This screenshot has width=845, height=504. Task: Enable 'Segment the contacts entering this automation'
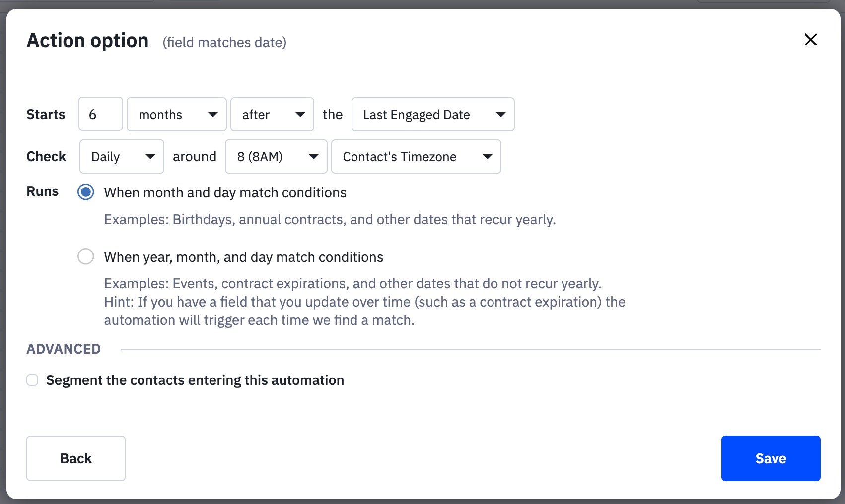click(32, 380)
